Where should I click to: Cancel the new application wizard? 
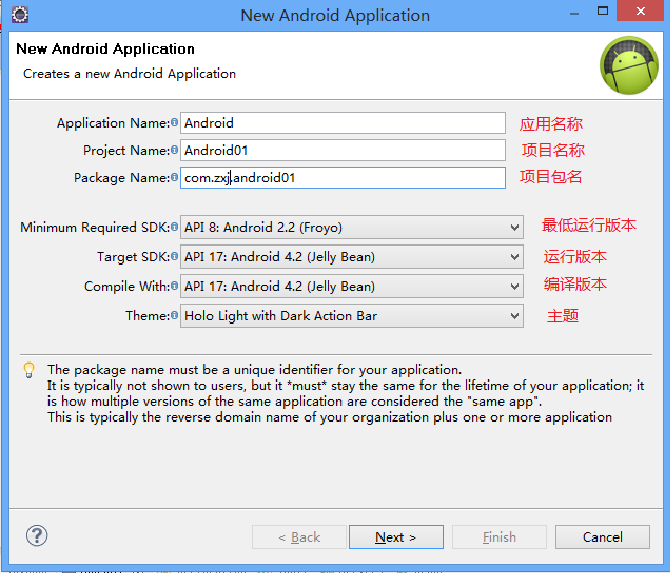pos(602,537)
